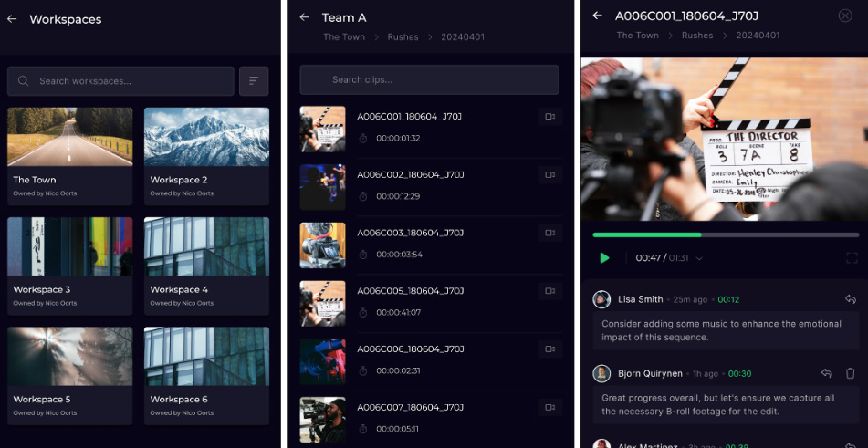This screenshot has width=868, height=448.
Task: Open The Town workspace card
Action: [69, 156]
